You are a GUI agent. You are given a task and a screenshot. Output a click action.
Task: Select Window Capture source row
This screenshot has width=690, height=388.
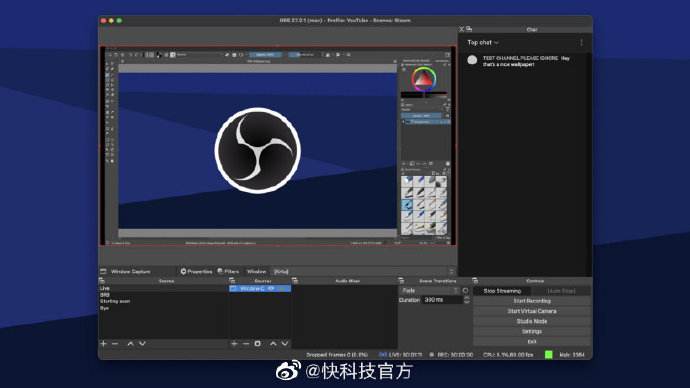260,289
